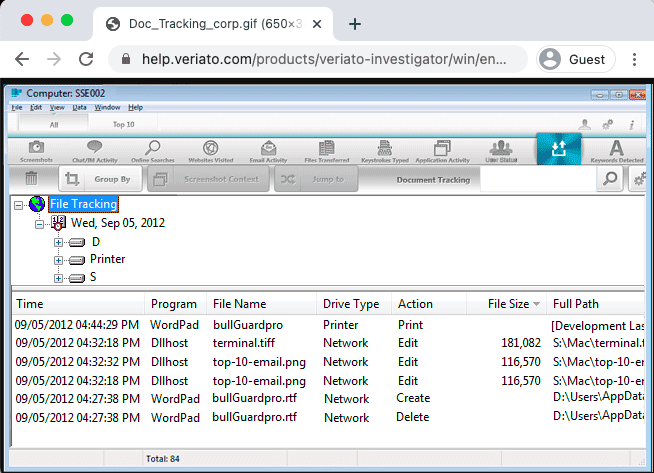Click the File Tracking globe icon

tap(37, 204)
